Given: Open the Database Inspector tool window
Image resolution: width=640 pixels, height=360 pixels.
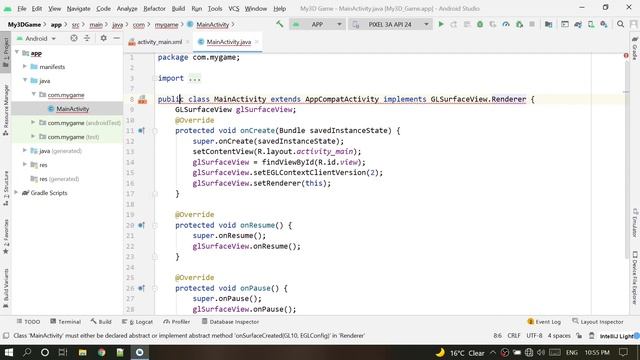Looking at the screenshot, I should pos(230,322).
